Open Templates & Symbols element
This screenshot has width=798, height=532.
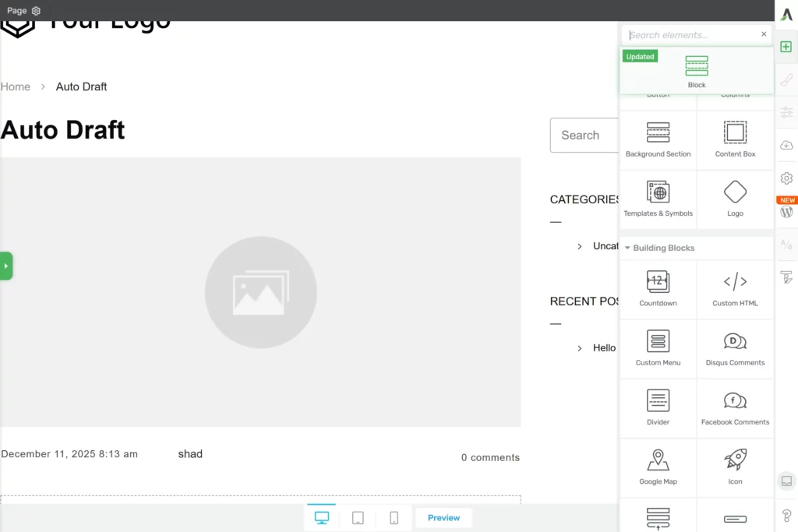(x=658, y=199)
